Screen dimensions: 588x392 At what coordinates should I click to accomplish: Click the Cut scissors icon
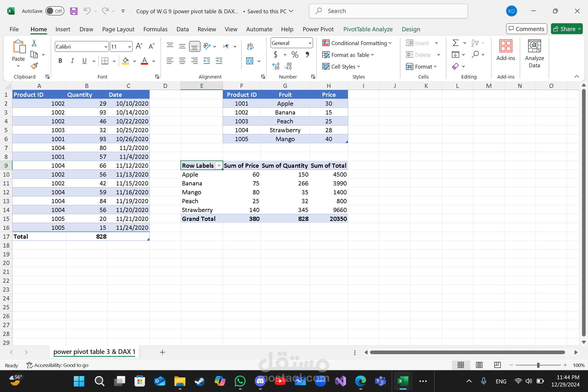tap(34, 43)
